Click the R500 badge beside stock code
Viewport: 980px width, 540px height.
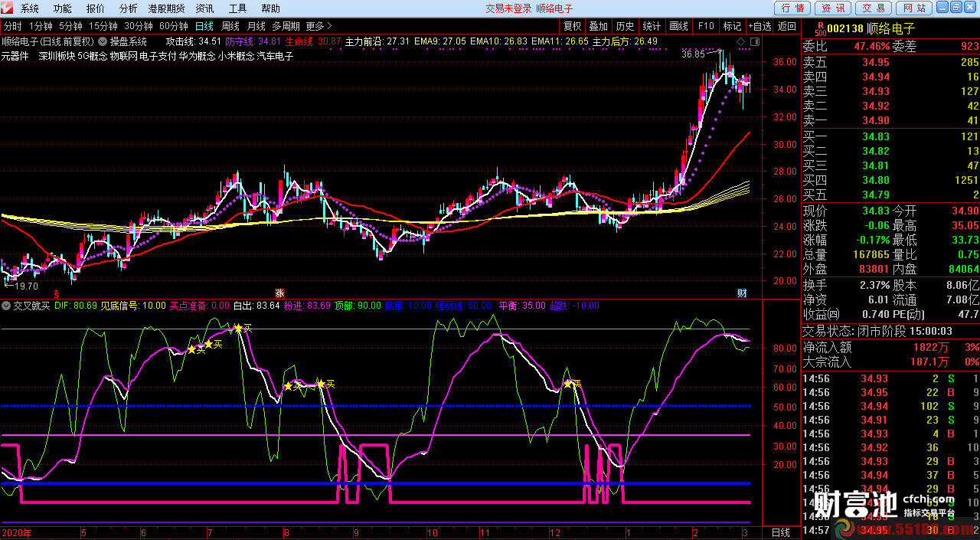(821, 29)
